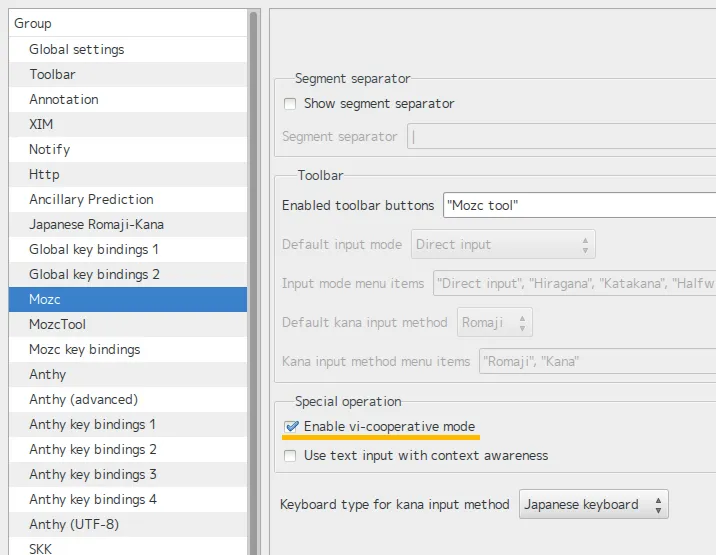Click the group list vertical scrollbar

(254, 280)
